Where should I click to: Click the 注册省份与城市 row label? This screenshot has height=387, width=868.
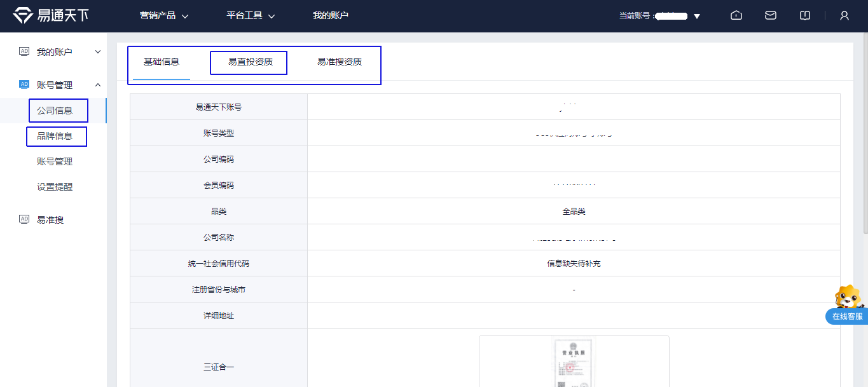click(219, 290)
